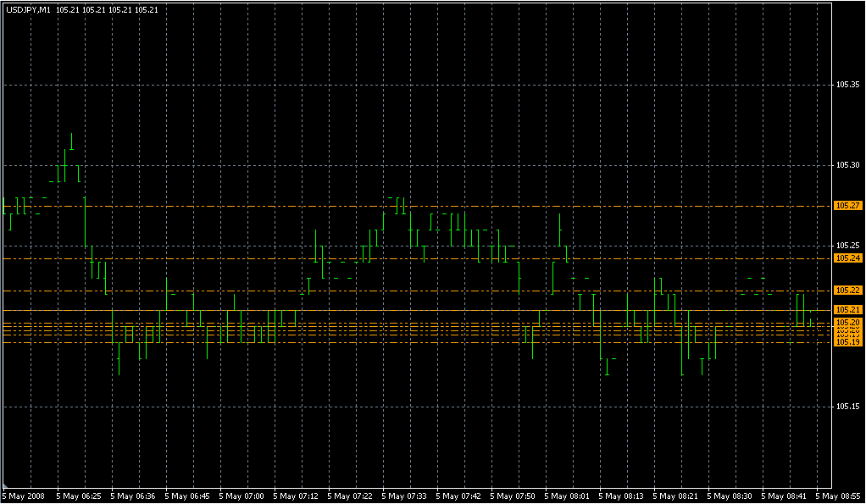The width and height of the screenshot is (866, 504).
Task: Click the USDJPY,M1 chart title label
Action: (27, 9)
